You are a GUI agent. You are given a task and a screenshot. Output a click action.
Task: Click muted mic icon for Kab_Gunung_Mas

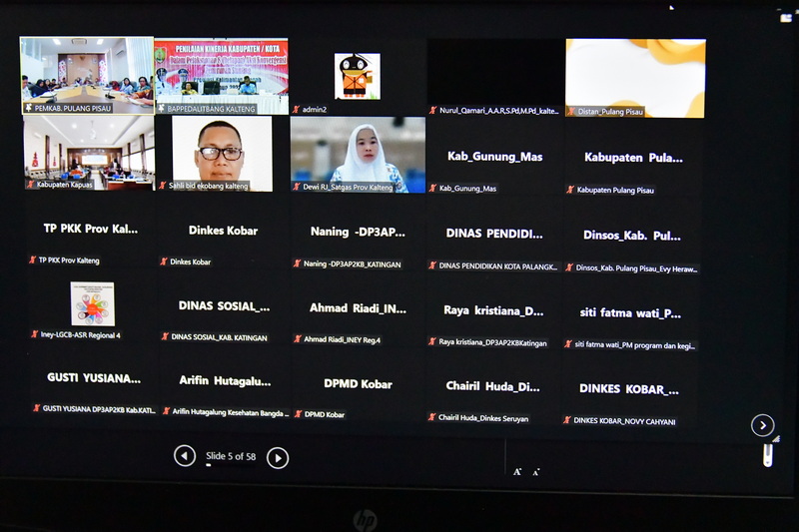tap(432, 188)
